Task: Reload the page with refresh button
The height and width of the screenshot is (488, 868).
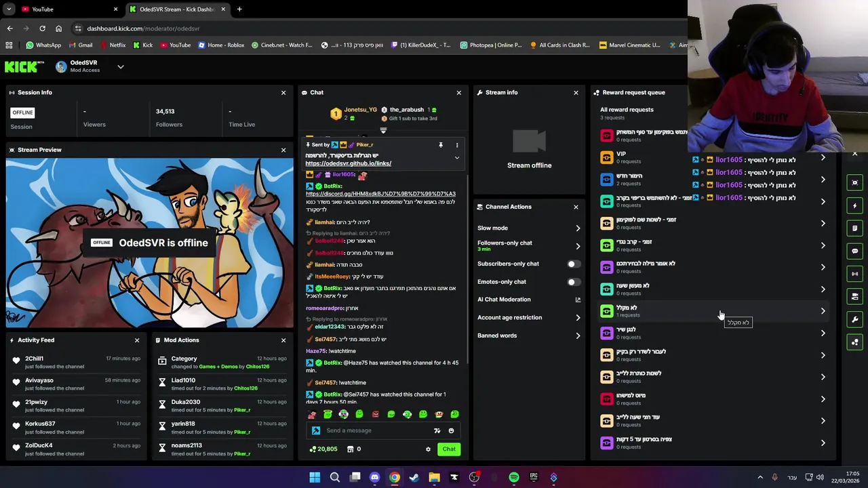Action: [x=42, y=28]
